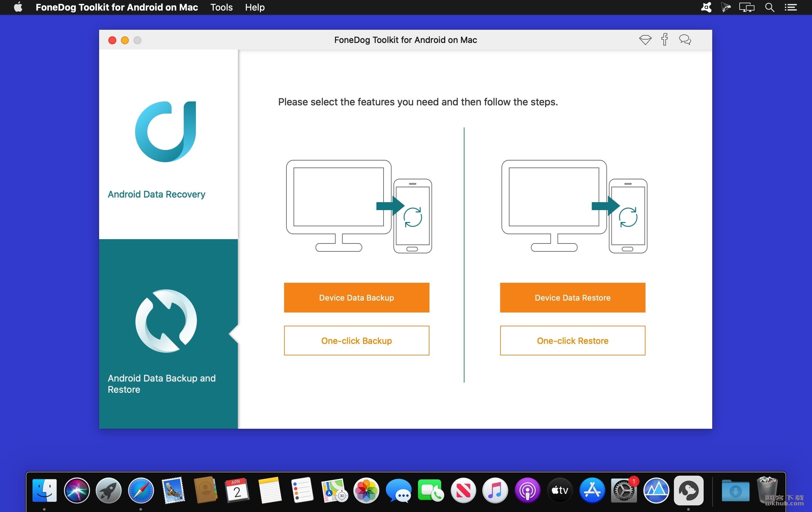This screenshot has height=512, width=812.
Task: Click the restore computer-to-phone illustration
Action: [x=574, y=206]
